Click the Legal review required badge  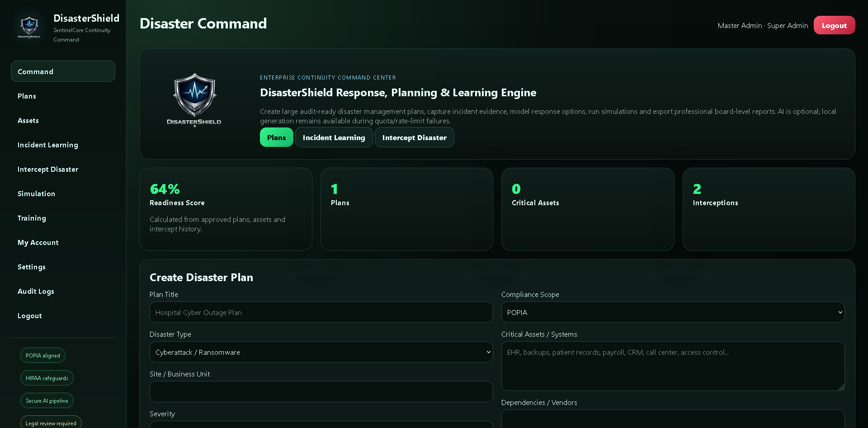[51, 422]
